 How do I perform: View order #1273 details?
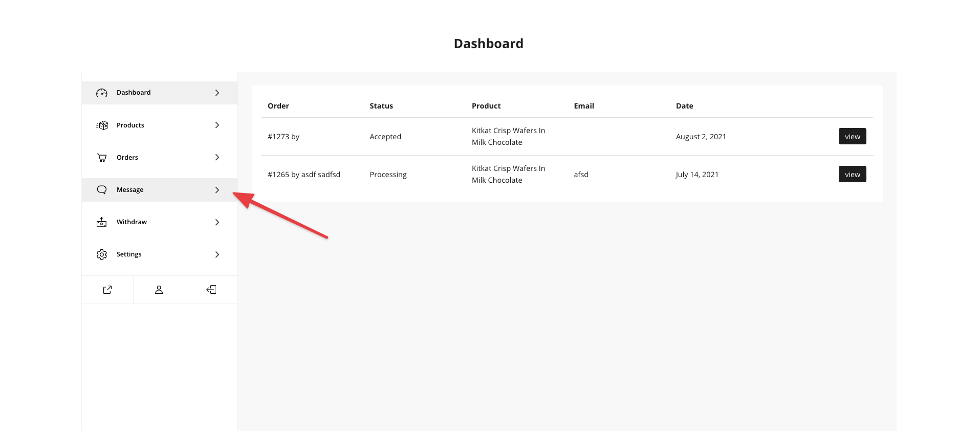click(852, 137)
